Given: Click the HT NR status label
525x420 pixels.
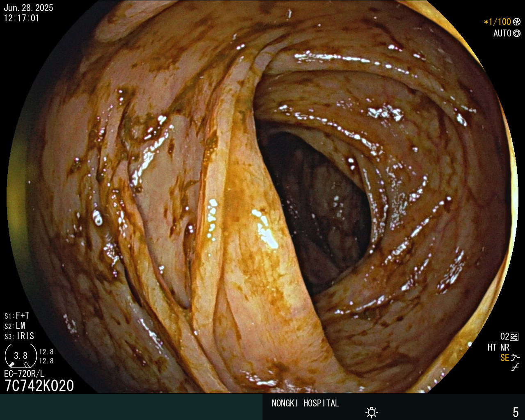Looking at the screenshot, I should point(498,347).
